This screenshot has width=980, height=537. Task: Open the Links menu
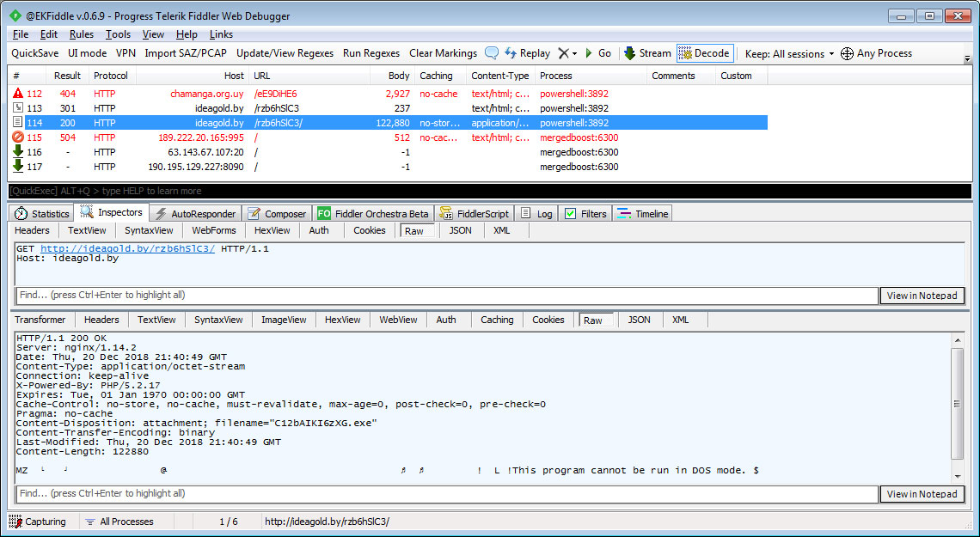(221, 34)
